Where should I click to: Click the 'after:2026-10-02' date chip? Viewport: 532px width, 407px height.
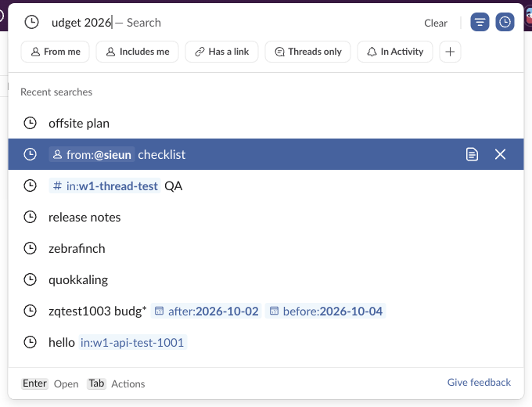coord(207,311)
